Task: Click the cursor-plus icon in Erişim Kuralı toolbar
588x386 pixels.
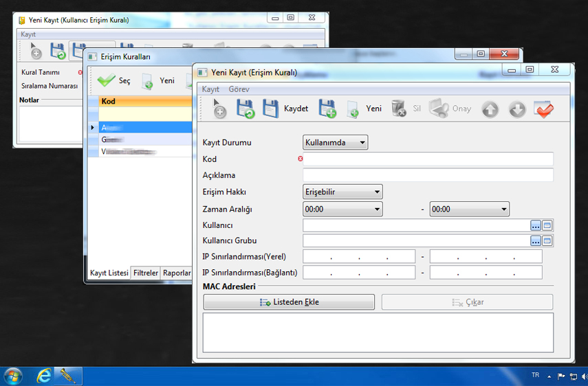Action: click(x=217, y=109)
